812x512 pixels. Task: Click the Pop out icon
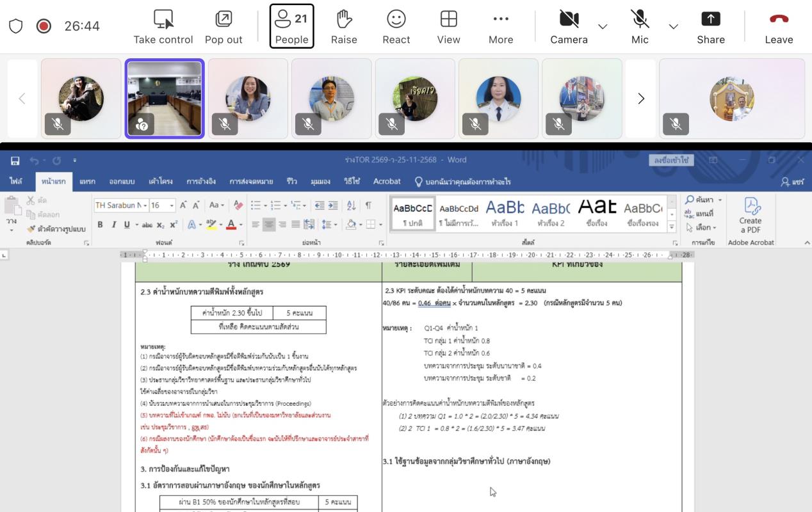click(x=223, y=20)
